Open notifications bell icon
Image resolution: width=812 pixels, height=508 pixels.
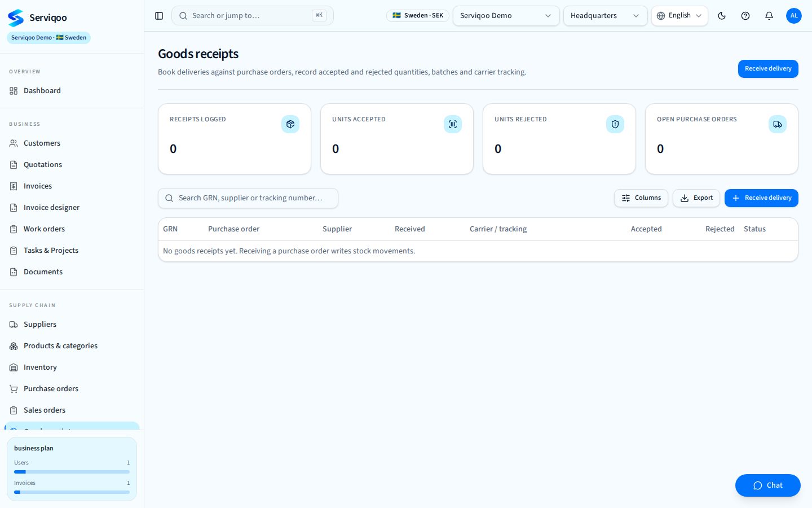point(769,16)
